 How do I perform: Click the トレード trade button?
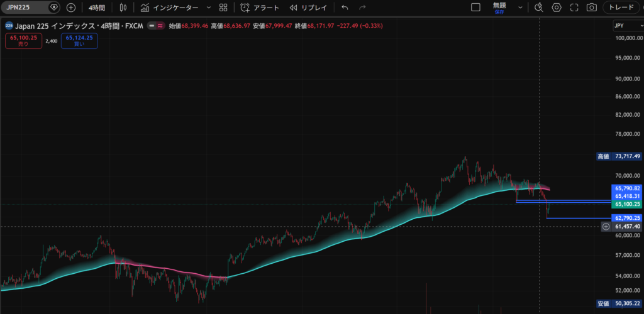tap(621, 8)
